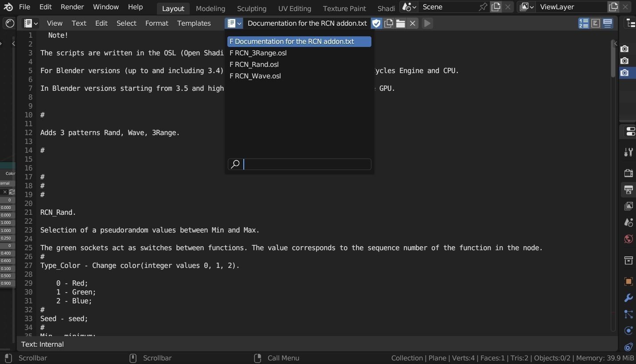
Task: Open the text editor Select menu
Action: (x=126, y=23)
